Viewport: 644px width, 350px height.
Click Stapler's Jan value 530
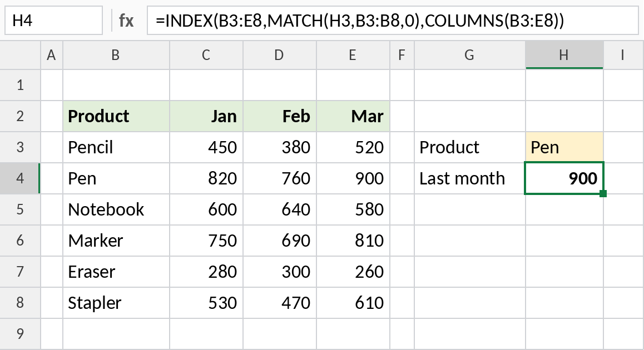click(x=206, y=303)
